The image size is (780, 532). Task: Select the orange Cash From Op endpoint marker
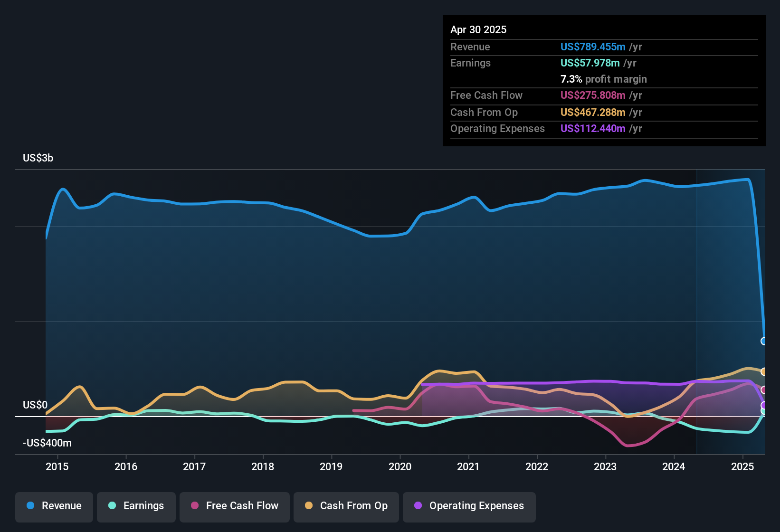pyautogui.click(x=763, y=371)
